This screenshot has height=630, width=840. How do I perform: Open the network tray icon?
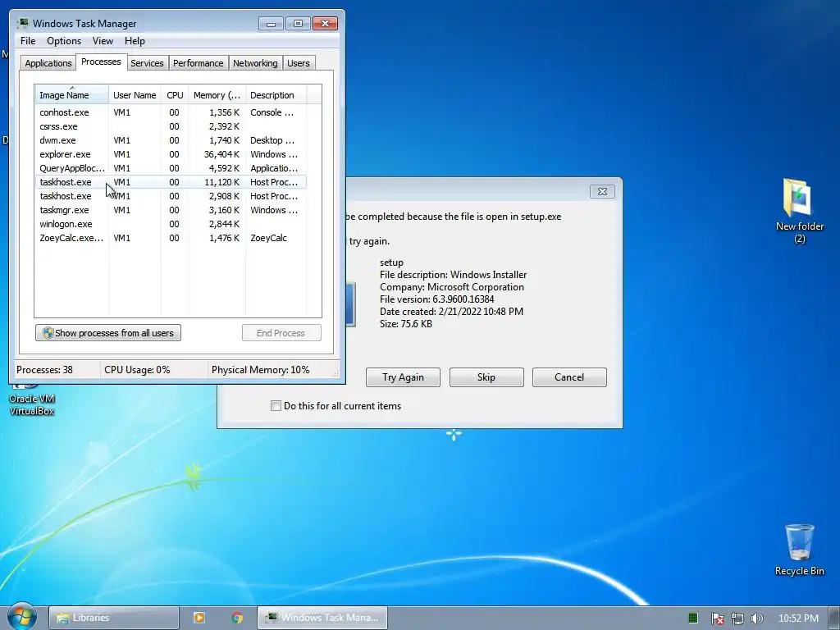pos(737,619)
